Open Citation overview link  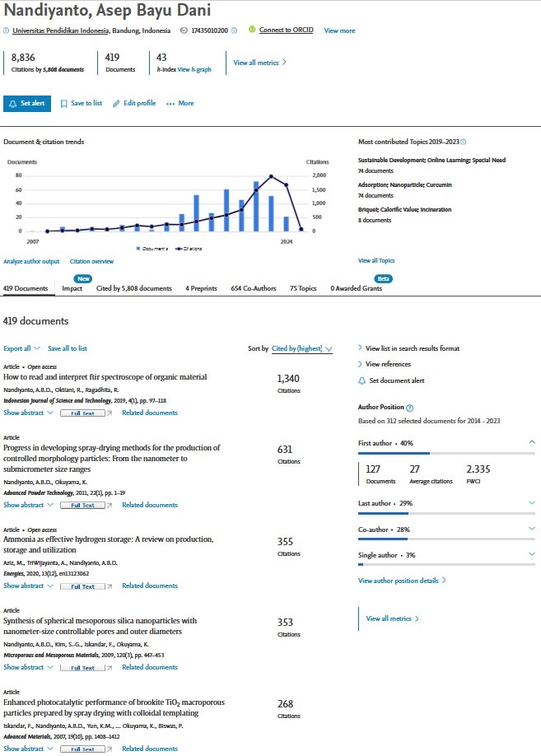click(x=91, y=261)
